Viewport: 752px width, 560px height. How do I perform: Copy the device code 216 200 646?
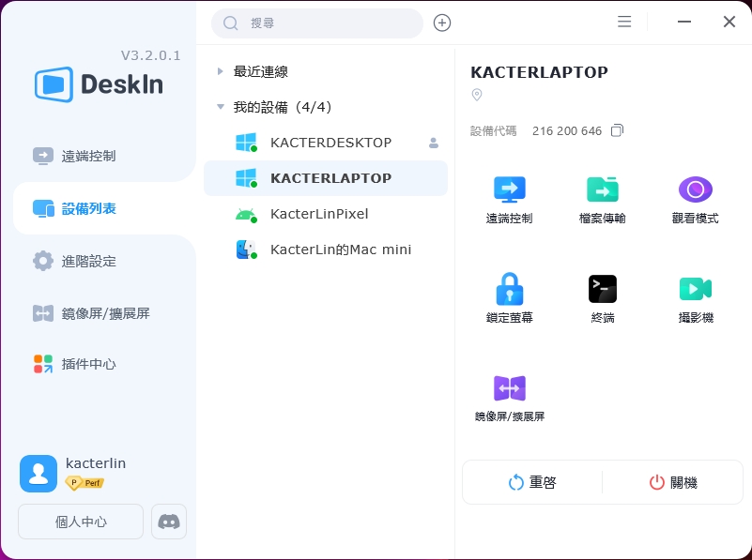pos(617,130)
